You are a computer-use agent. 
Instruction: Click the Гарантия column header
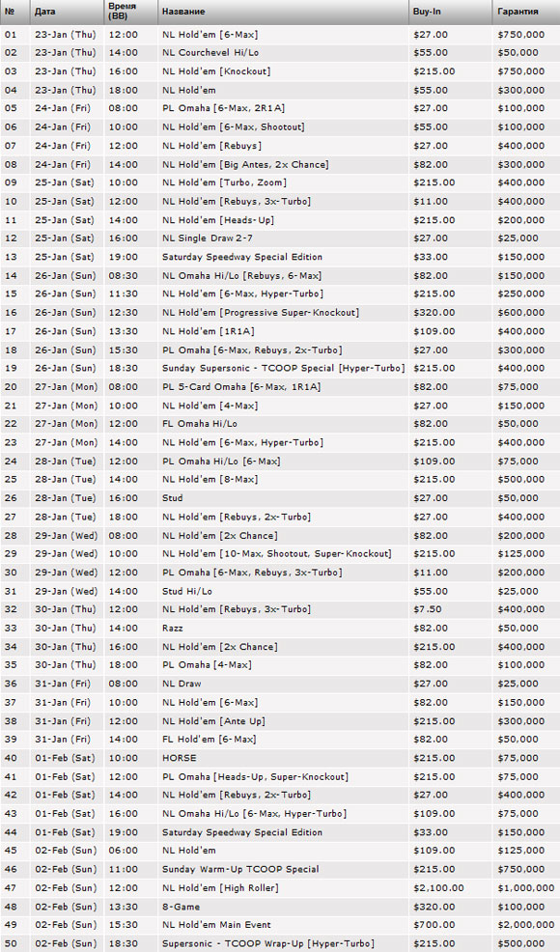(x=518, y=12)
